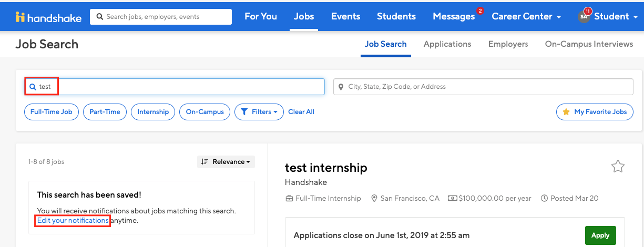Image resolution: width=644 pixels, height=247 pixels.
Task: Click the Messages unread badge
Action: coord(480,11)
